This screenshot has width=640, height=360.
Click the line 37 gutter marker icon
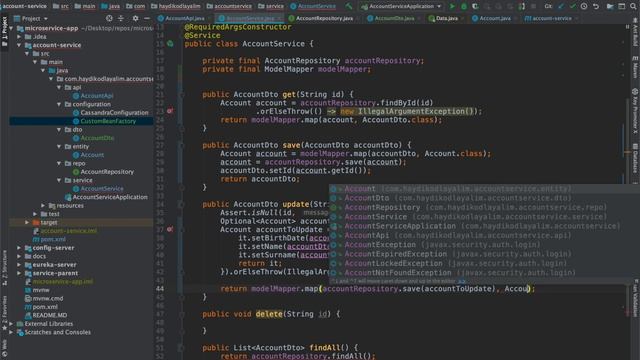point(170,229)
